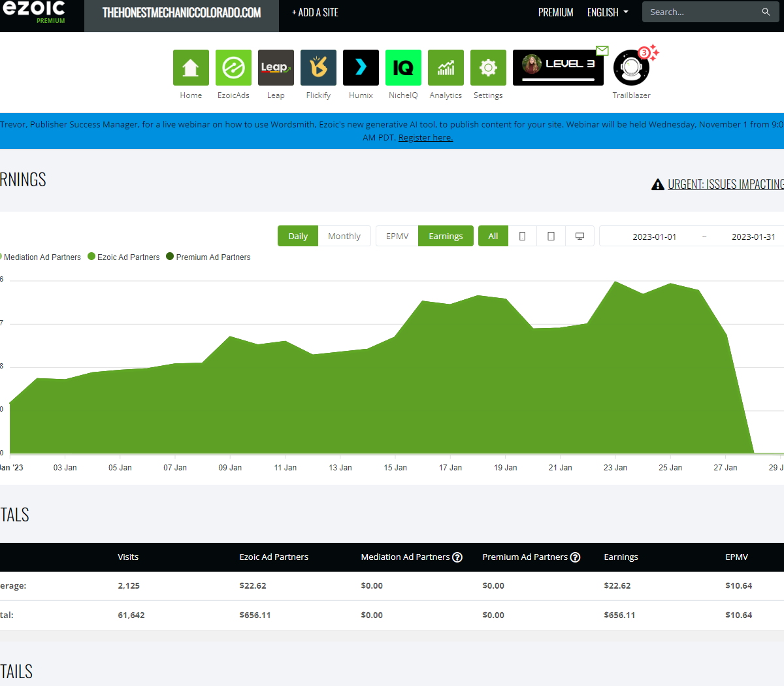This screenshot has width=784, height=686.
Task: Click the average visits 2,125 cell
Action: point(129,586)
